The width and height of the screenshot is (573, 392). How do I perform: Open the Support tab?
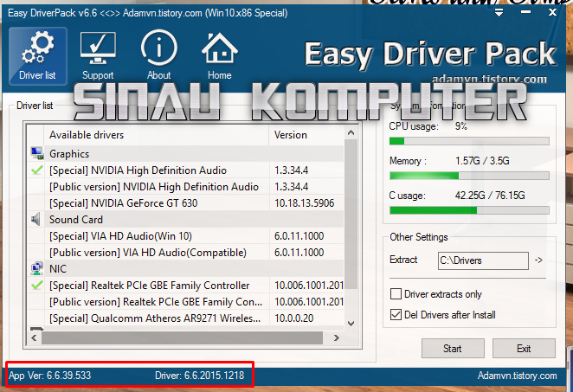tap(98, 56)
